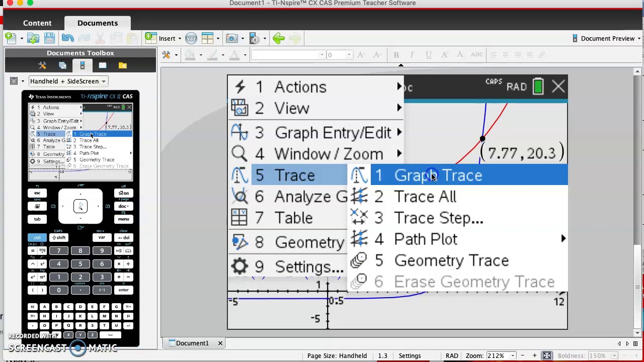The height and width of the screenshot is (362, 644).
Task: Click the calculator x-squared key
Action: [x=42, y=264]
